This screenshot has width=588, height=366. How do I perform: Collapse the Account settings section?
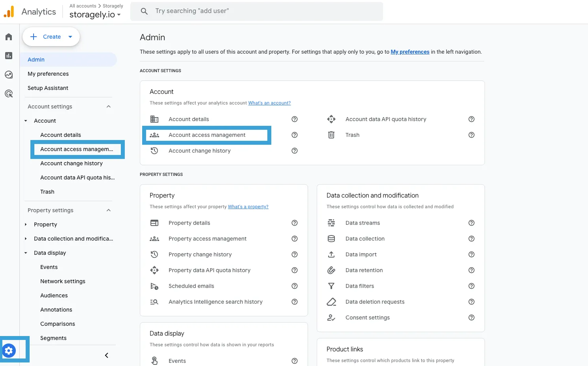coord(109,106)
